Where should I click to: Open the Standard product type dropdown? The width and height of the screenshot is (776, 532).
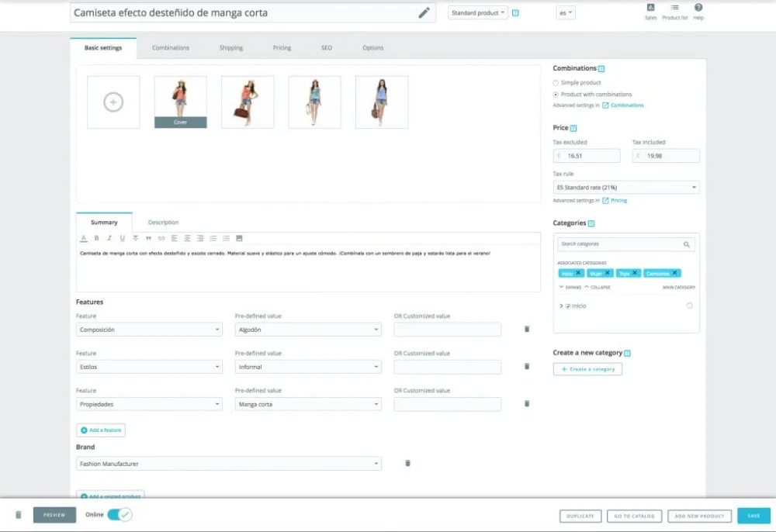(x=477, y=13)
